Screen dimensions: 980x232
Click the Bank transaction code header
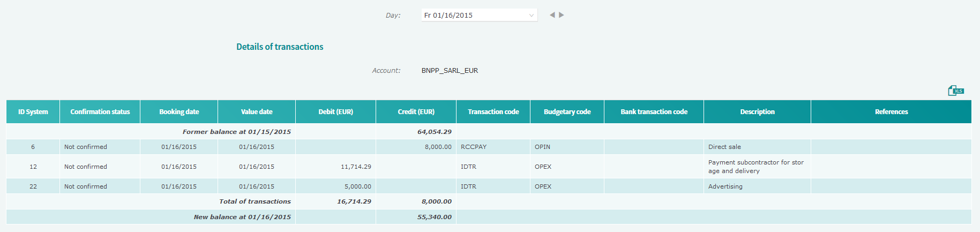pyautogui.click(x=654, y=112)
